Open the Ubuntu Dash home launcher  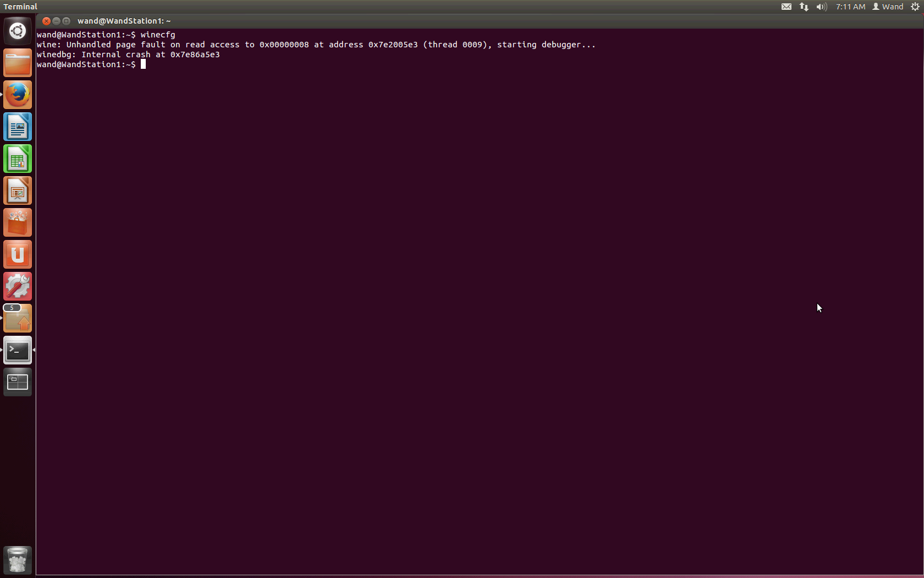pyautogui.click(x=18, y=31)
